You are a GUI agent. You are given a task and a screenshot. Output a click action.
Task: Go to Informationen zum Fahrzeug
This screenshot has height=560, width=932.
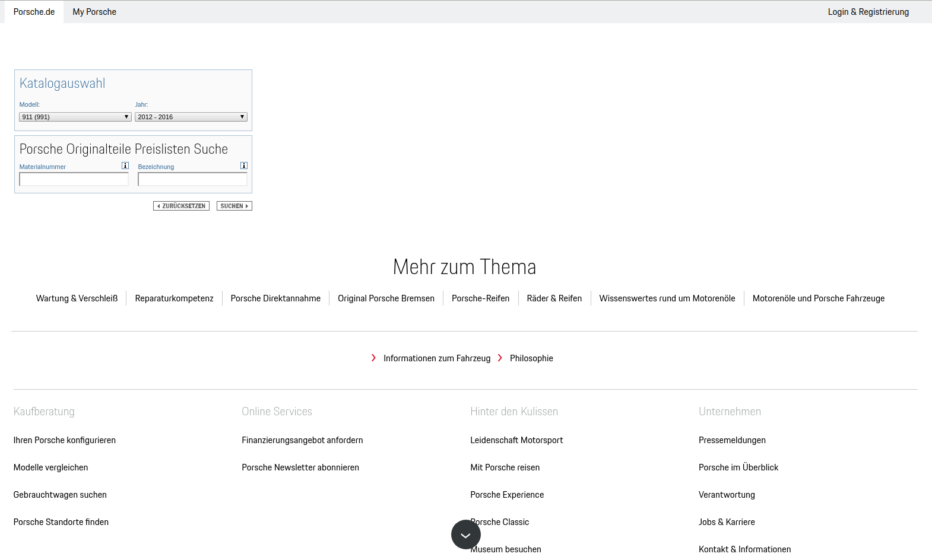coord(437,358)
